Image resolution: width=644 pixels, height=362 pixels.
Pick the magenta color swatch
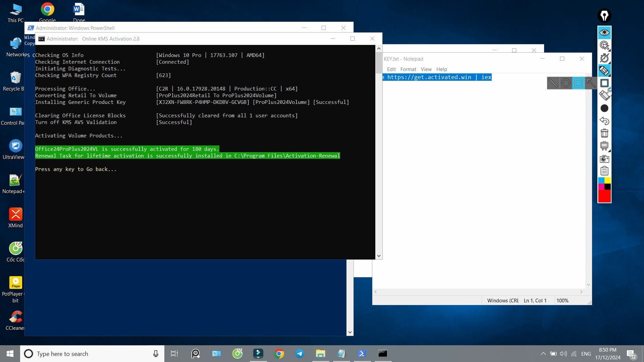[601, 186]
